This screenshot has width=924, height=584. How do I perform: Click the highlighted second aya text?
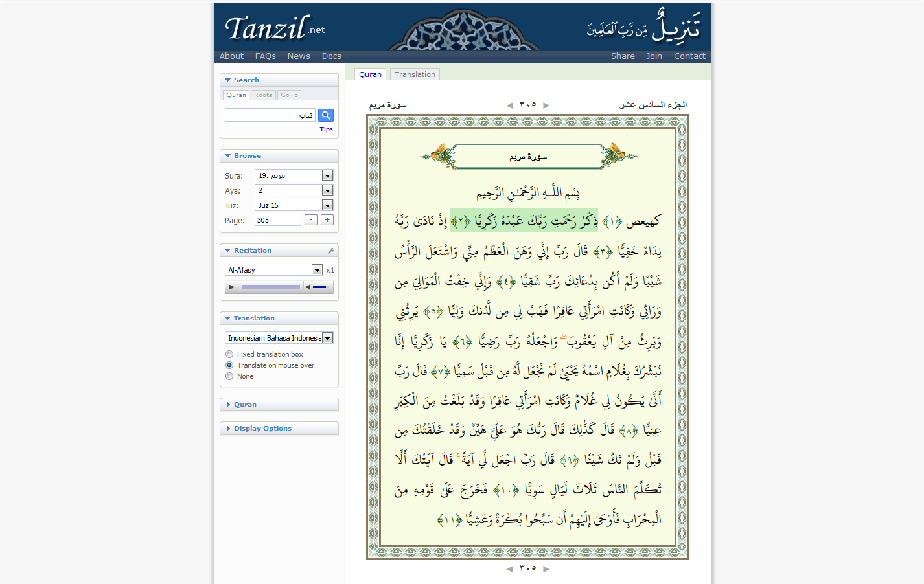pyautogui.click(x=524, y=221)
